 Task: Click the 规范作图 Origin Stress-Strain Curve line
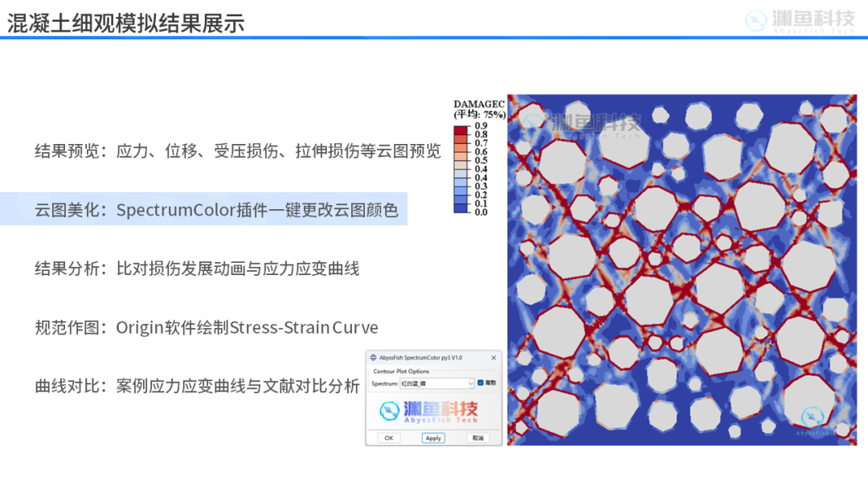click(207, 327)
